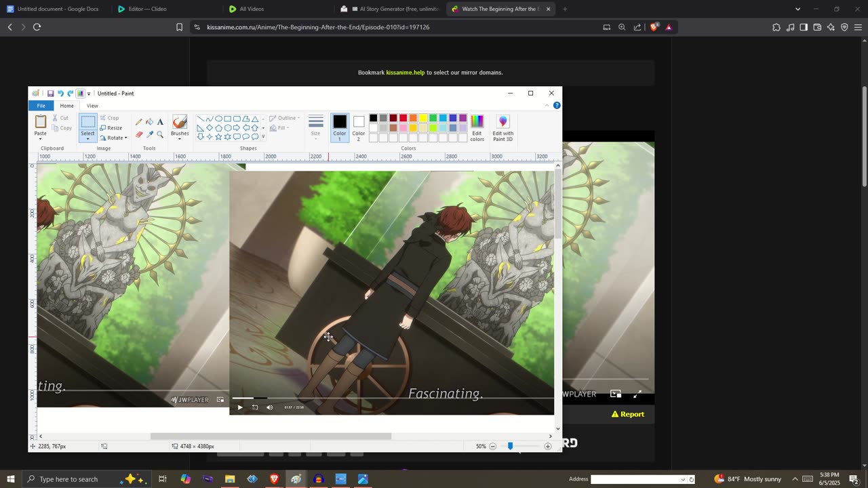Image resolution: width=868 pixels, height=488 pixels.
Task: Open the Windows Start menu
Action: [11, 479]
